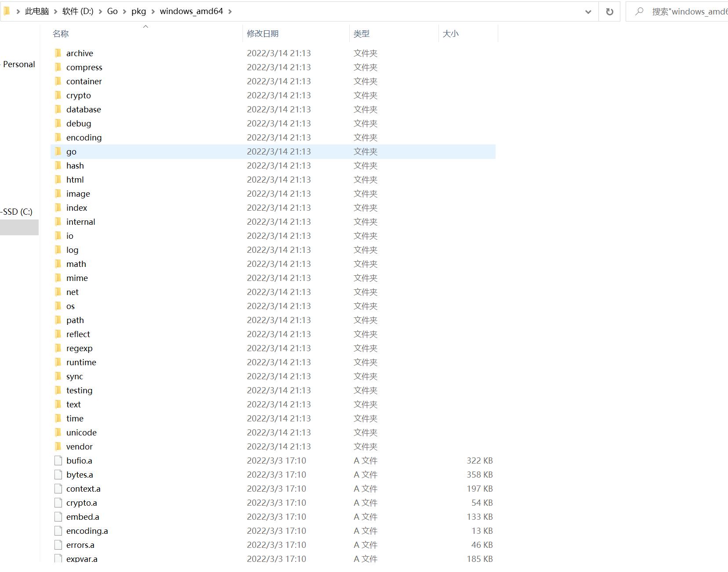
Task: Select the highlighted item in the navigation pane
Action: (x=19, y=227)
